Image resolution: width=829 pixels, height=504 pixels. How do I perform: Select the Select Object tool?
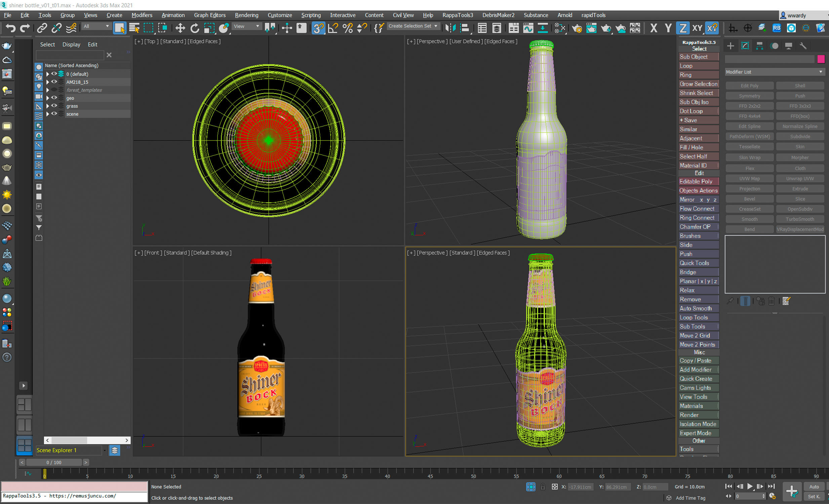(119, 28)
